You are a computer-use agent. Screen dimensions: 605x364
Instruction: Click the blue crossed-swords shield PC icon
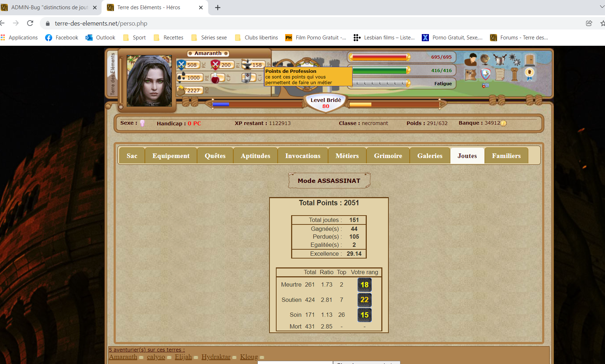181,65
